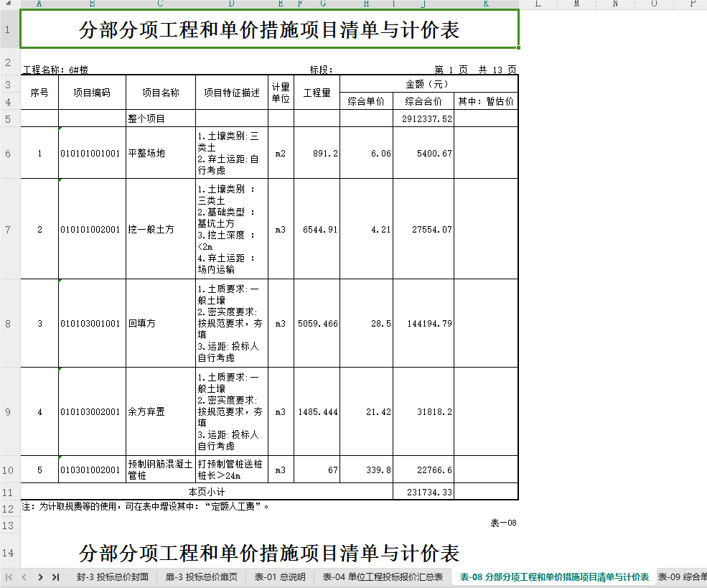Select the unit price cell 21.42
The image size is (707, 588).
[366, 411]
